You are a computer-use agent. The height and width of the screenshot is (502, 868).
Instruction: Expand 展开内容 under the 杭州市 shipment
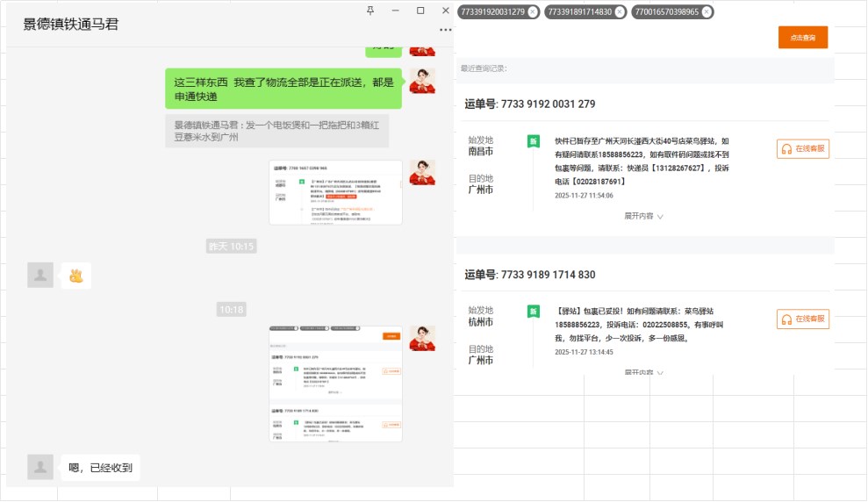(x=643, y=373)
